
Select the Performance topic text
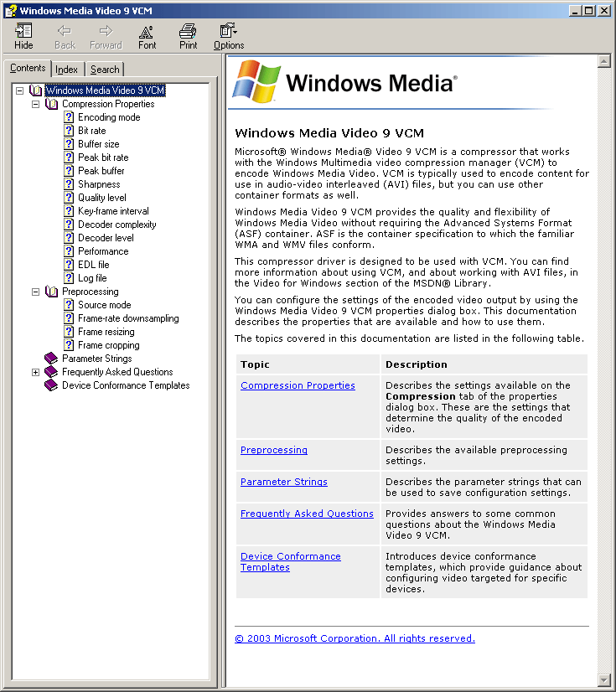(x=103, y=251)
